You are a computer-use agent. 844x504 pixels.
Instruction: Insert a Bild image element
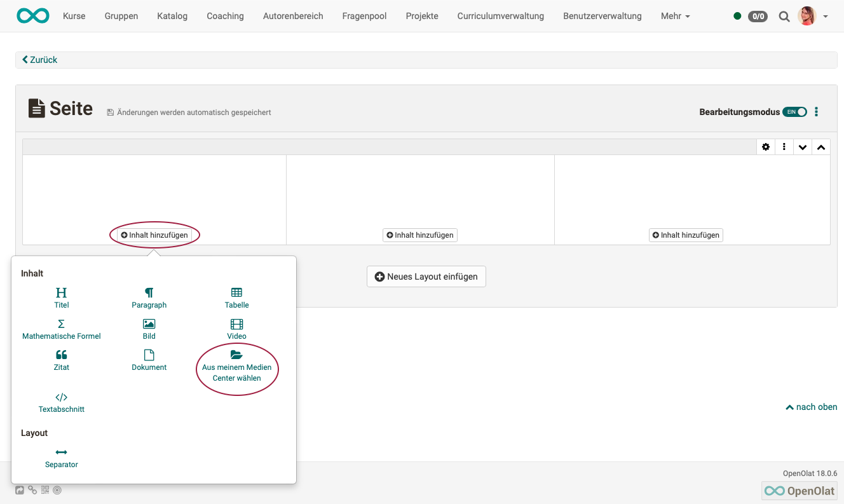click(x=149, y=329)
